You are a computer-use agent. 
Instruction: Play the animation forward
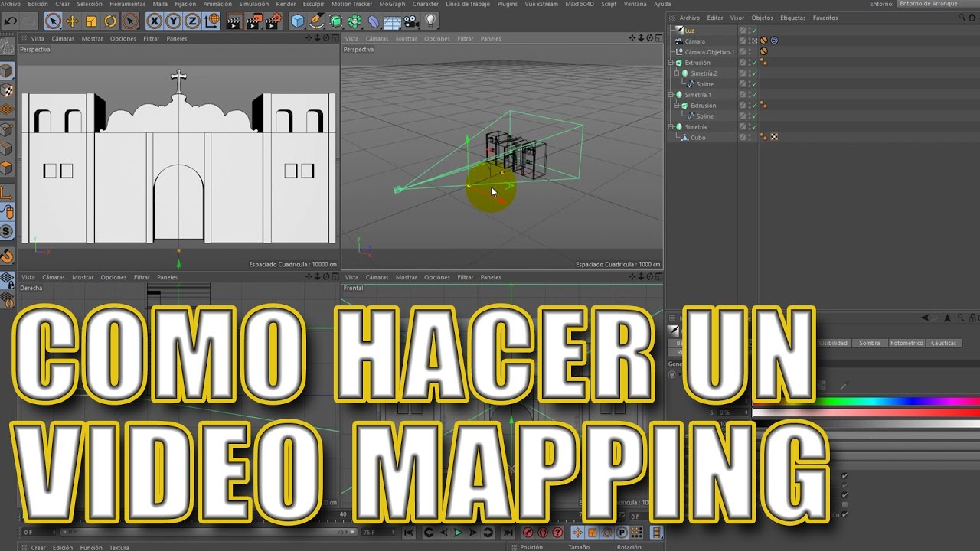459,532
